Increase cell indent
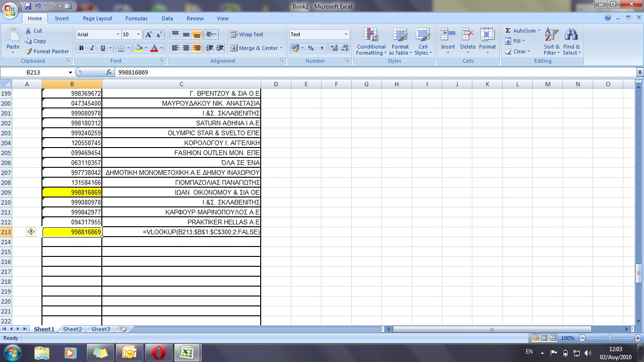This screenshot has width=644, height=362. 220,48
